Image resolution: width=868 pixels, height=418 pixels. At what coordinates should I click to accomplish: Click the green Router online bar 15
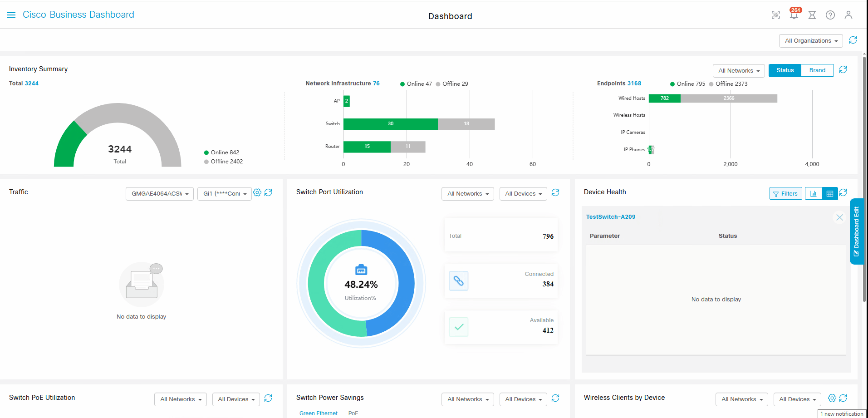coord(367,147)
